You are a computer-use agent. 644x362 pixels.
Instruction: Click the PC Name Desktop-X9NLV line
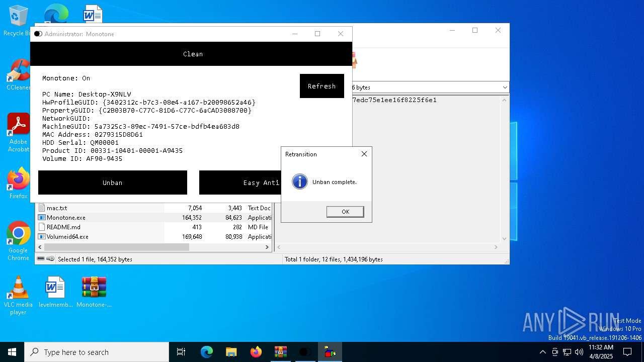(87, 95)
